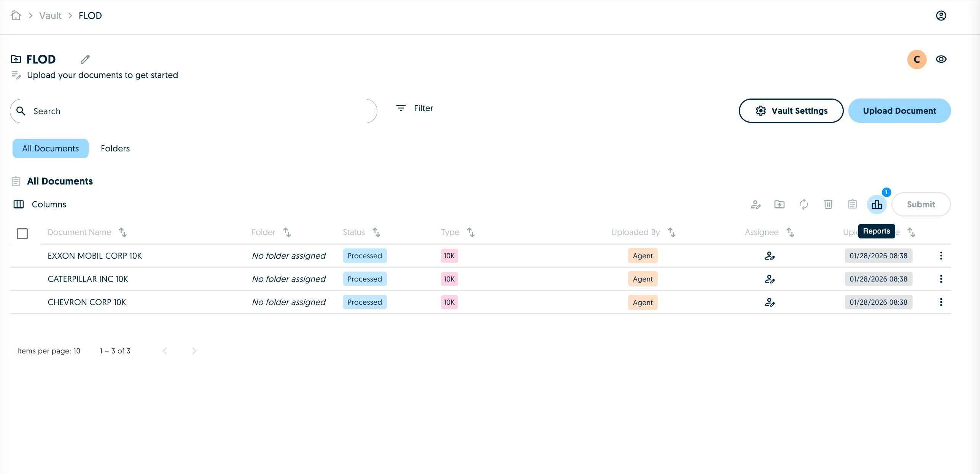Go to next page arrow
The width and height of the screenshot is (980, 474).
point(194,351)
